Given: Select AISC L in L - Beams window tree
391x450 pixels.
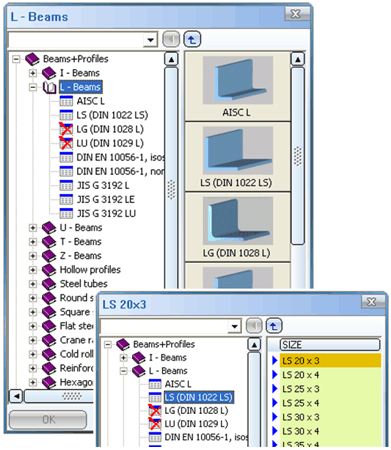Looking at the screenshot, I should tap(91, 101).
